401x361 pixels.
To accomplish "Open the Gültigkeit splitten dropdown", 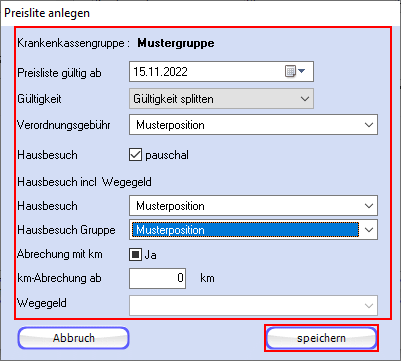I will coord(221,99).
